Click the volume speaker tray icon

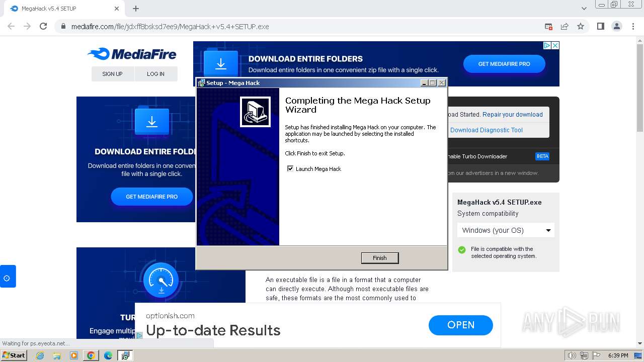(x=572, y=355)
